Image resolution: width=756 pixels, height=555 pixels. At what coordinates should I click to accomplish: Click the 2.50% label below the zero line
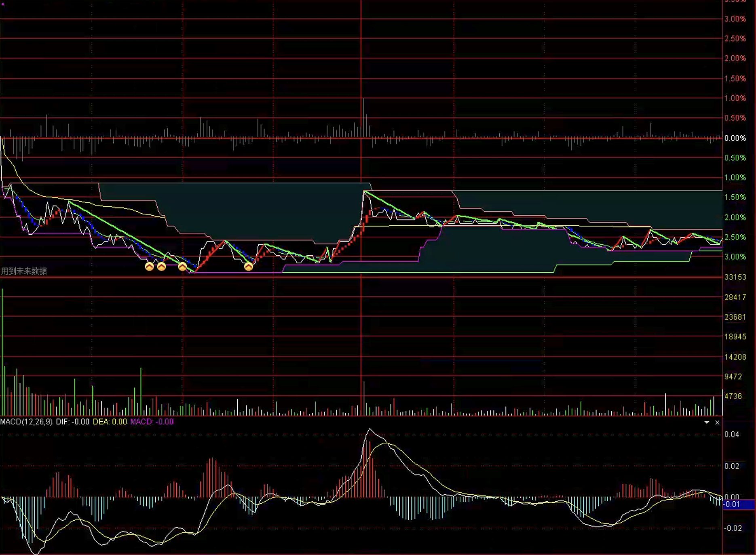pyautogui.click(x=735, y=237)
